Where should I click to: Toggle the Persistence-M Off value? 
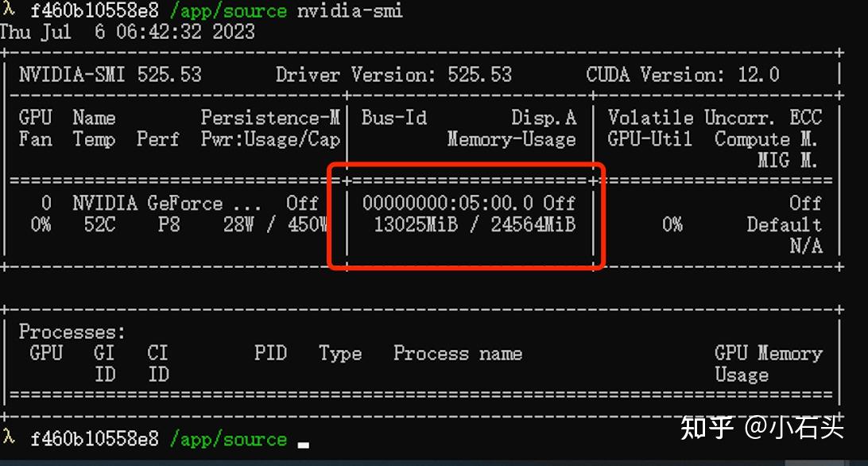point(303,204)
